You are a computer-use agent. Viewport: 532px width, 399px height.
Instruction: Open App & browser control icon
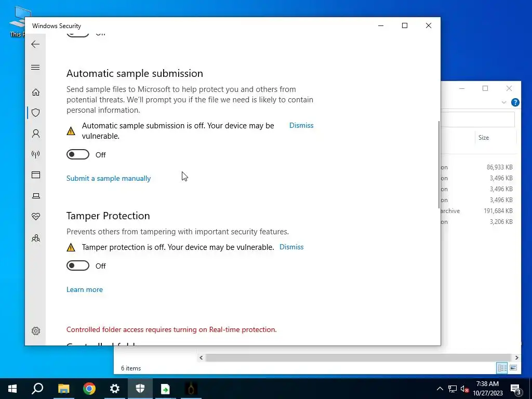click(x=36, y=175)
